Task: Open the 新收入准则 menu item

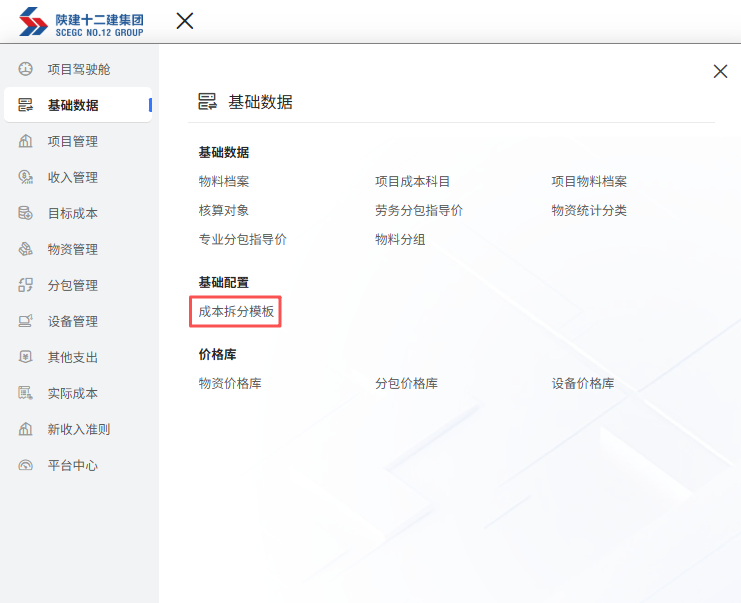Action: tap(78, 429)
